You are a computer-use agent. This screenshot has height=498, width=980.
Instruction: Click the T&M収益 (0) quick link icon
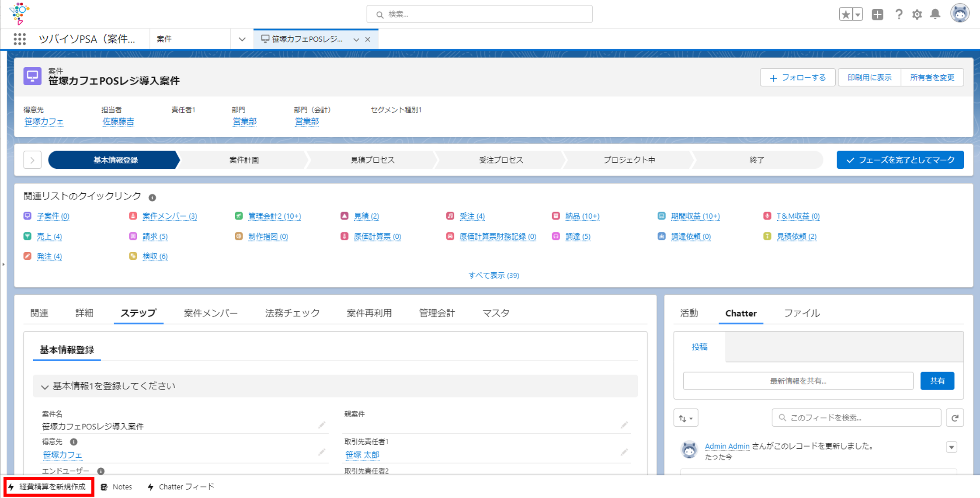coord(767,216)
